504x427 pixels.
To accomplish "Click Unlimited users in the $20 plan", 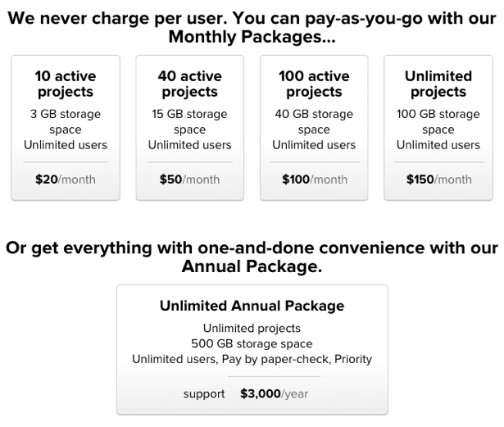I will [x=66, y=145].
